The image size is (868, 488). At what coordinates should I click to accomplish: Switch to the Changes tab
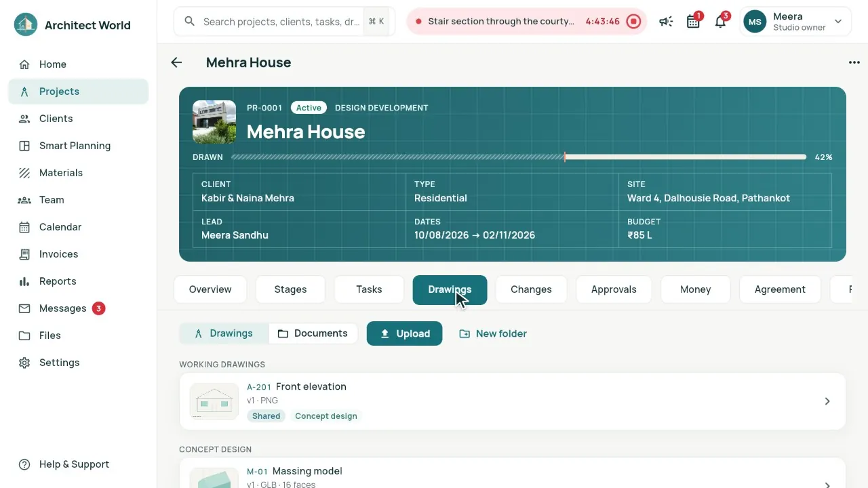coord(531,289)
